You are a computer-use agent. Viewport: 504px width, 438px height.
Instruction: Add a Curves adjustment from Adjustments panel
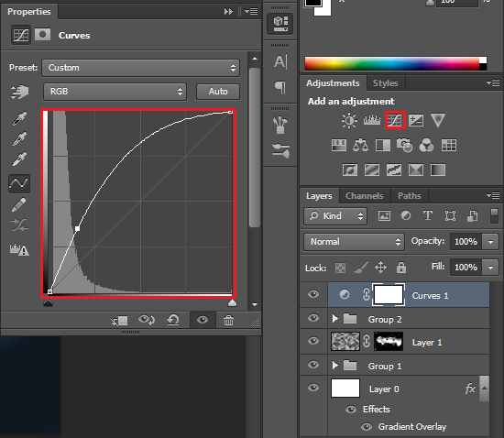point(395,121)
